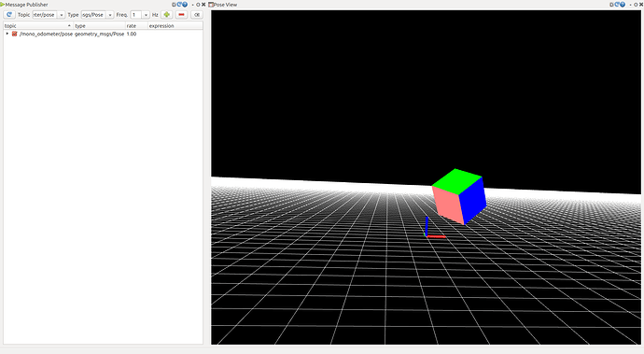Reload the Message Publisher plugin
This screenshot has width=644, height=354.
tap(179, 5)
